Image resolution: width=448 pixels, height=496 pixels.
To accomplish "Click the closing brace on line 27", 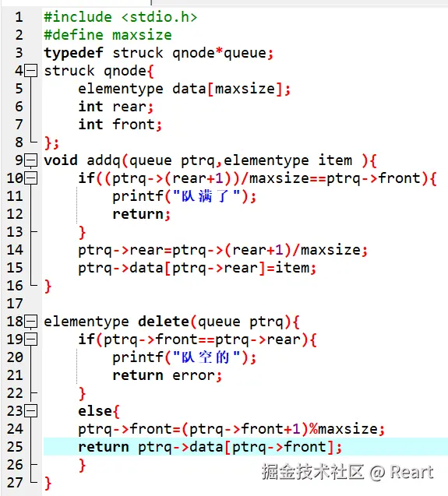I will (x=48, y=483).
